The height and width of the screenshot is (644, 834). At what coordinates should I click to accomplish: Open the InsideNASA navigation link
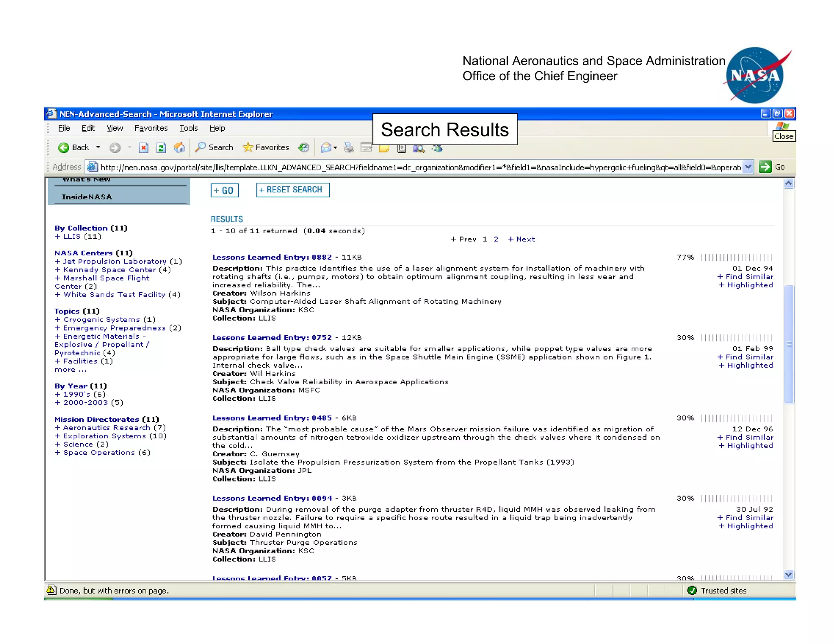tap(87, 197)
